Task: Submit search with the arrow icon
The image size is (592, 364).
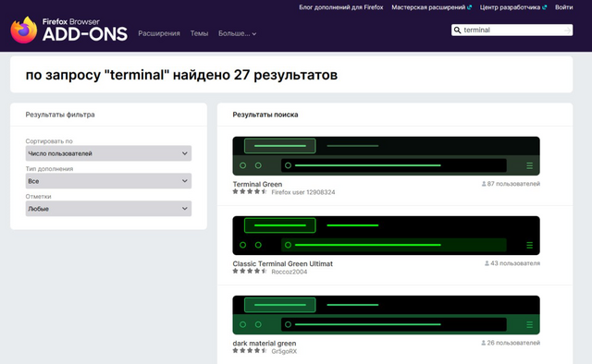Action: click(567, 30)
